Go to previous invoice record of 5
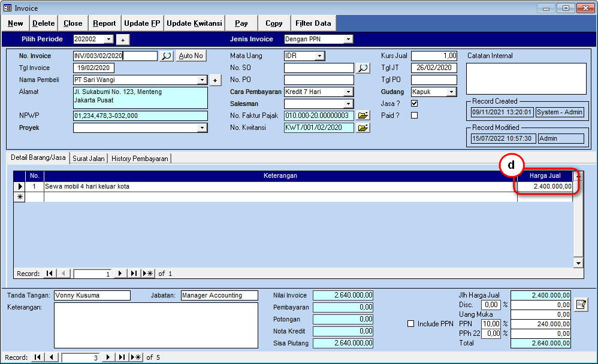This screenshot has height=364, width=598. 51,357
